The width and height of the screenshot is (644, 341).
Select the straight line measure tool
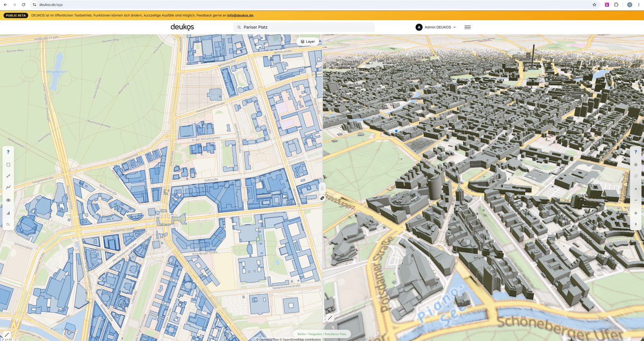click(x=8, y=176)
